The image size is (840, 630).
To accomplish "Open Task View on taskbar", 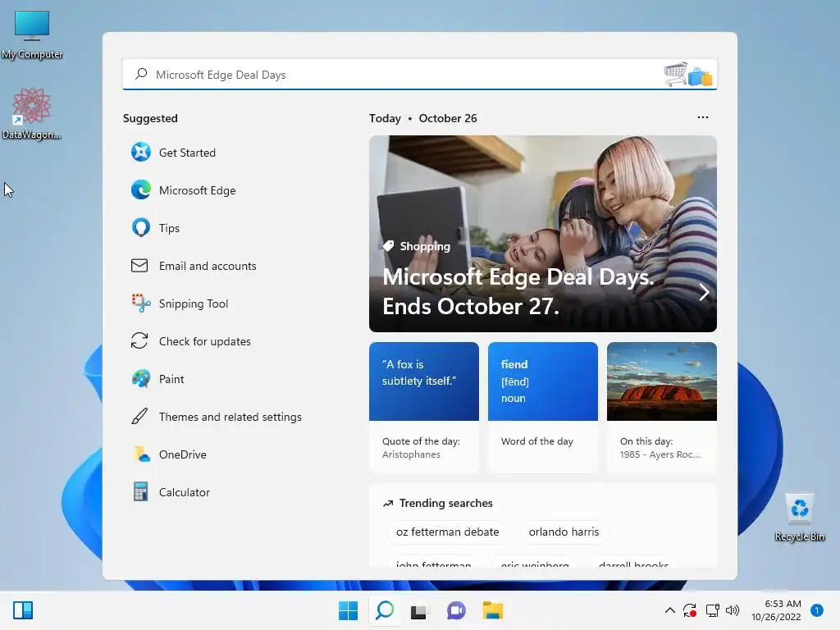I will 418,611.
